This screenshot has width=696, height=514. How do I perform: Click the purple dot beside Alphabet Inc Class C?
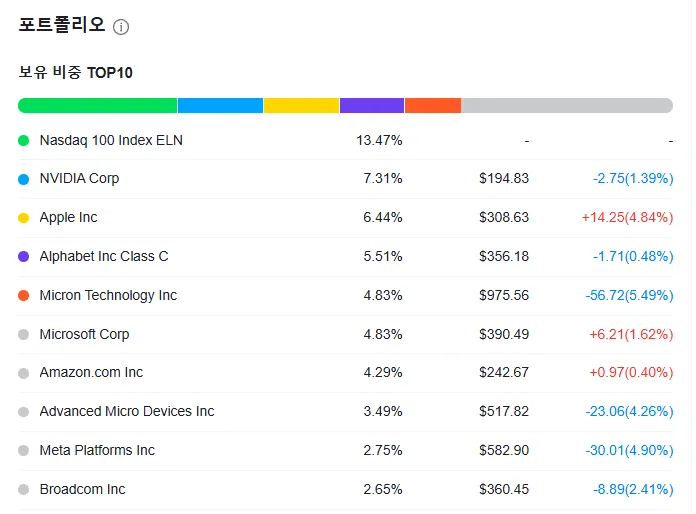tap(24, 257)
